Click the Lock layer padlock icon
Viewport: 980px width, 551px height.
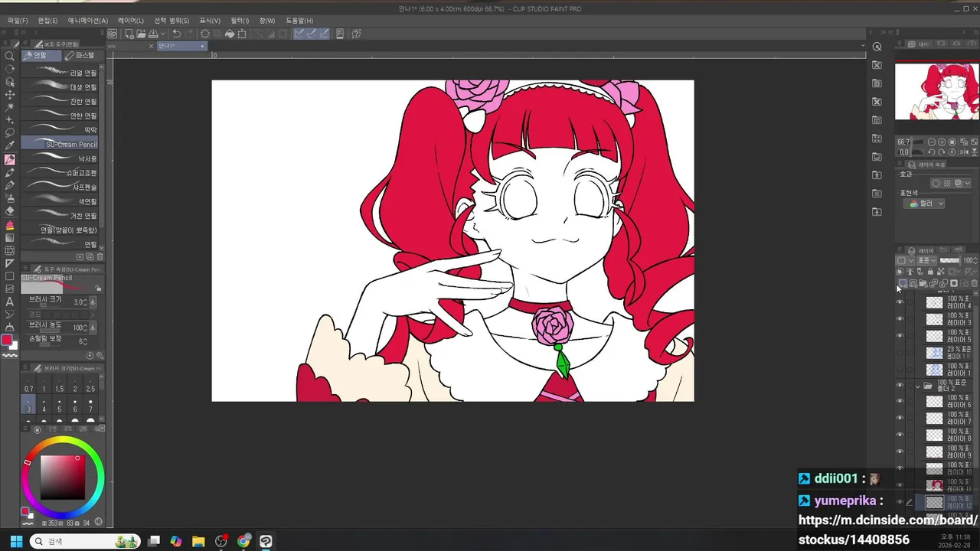pos(930,272)
